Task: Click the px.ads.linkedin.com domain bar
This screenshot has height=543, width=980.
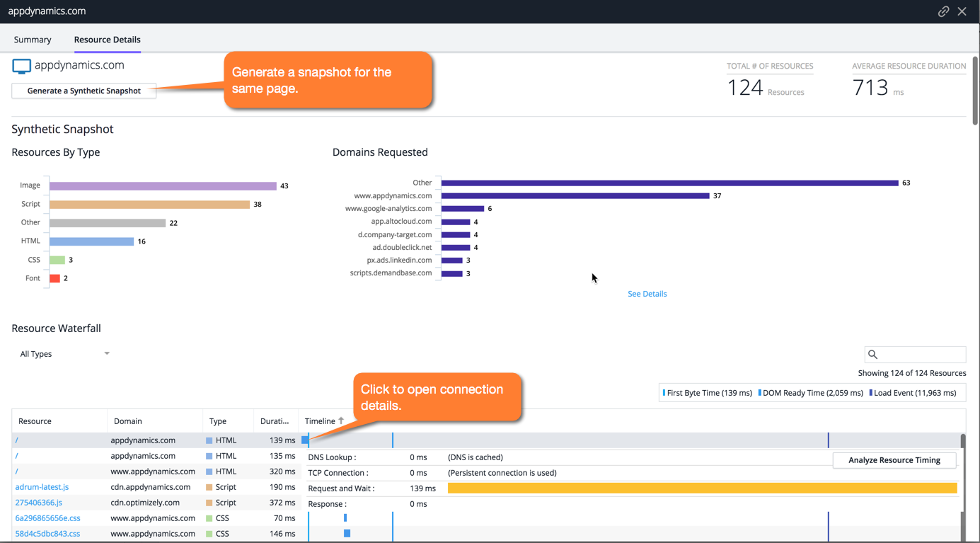Action: [452, 260]
